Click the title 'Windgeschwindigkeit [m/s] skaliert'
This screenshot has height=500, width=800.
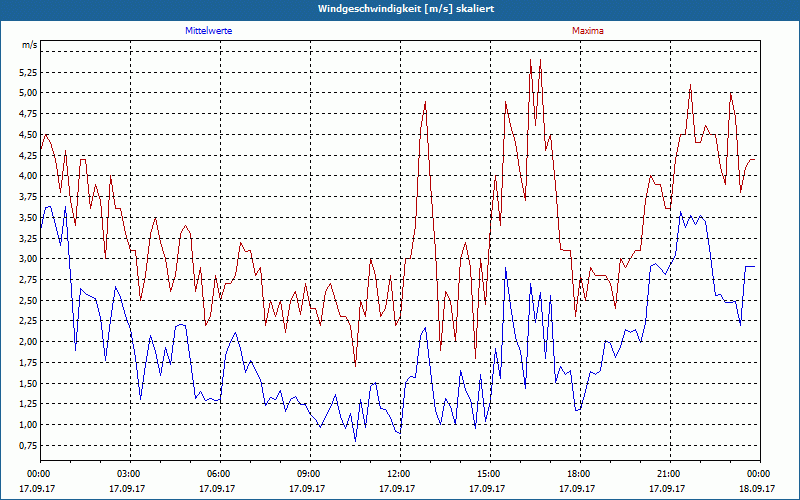pos(406,9)
